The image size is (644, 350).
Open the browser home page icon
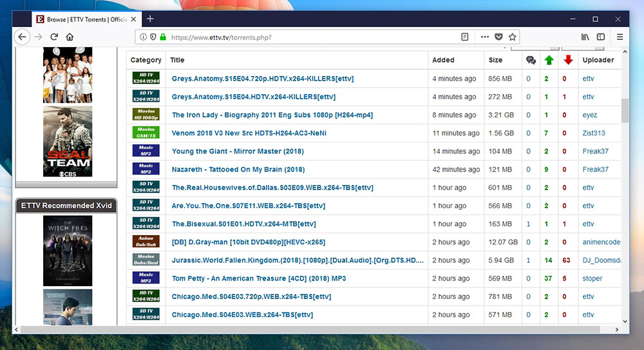[70, 37]
